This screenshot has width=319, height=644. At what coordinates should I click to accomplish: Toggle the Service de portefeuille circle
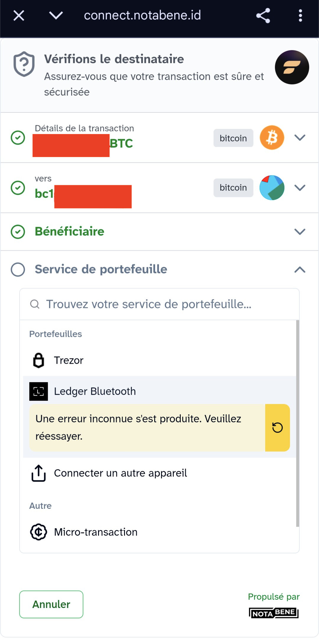coord(18,269)
